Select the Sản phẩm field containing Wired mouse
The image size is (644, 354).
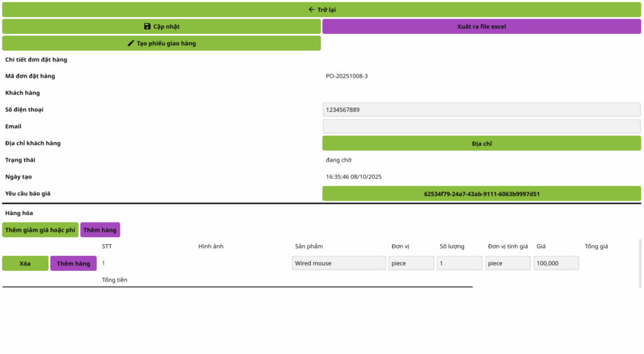pos(339,263)
